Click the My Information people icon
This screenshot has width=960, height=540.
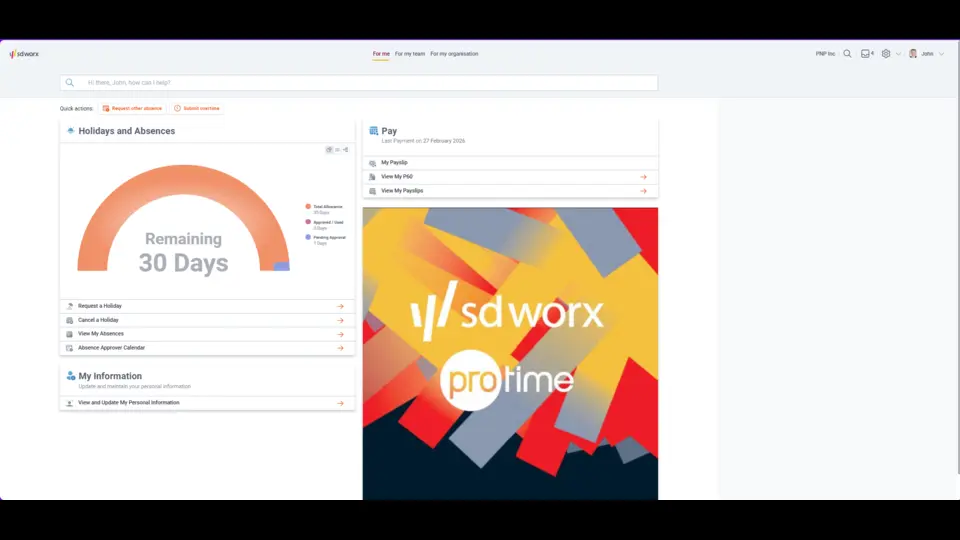(71, 376)
